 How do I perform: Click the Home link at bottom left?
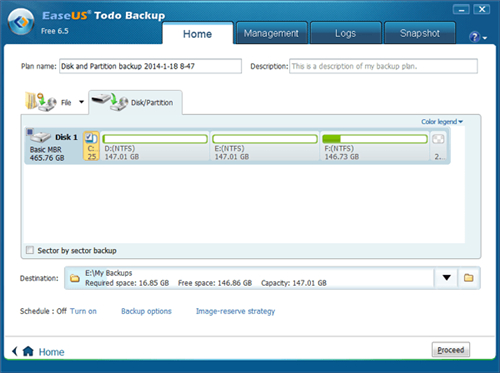click(x=51, y=352)
